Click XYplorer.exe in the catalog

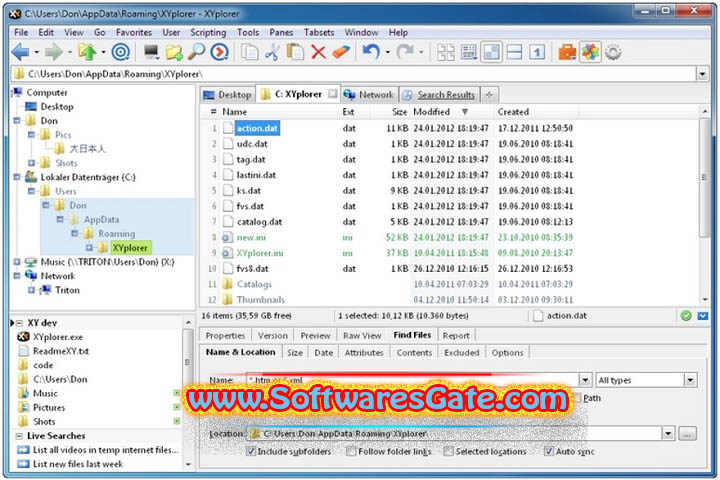click(x=58, y=337)
